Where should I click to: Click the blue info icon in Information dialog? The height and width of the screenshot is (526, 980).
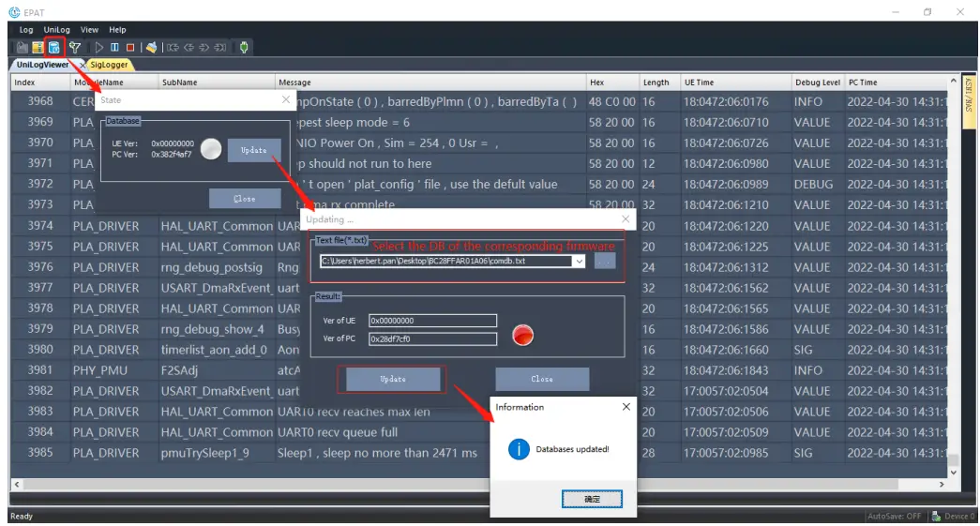pos(519,448)
